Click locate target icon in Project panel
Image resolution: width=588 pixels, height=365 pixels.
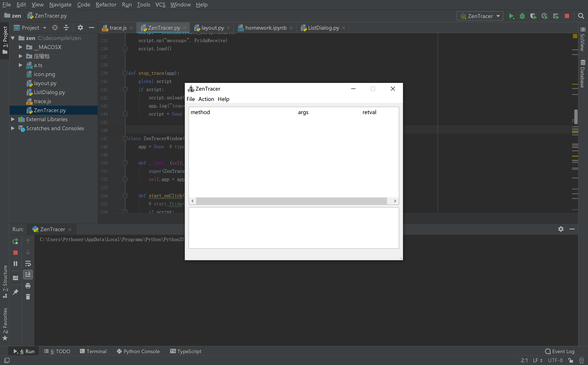(x=55, y=28)
